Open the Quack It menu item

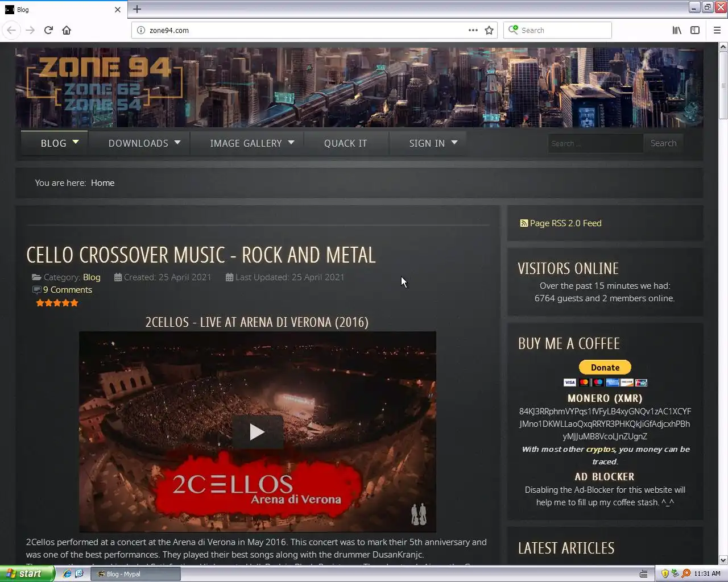346,143
